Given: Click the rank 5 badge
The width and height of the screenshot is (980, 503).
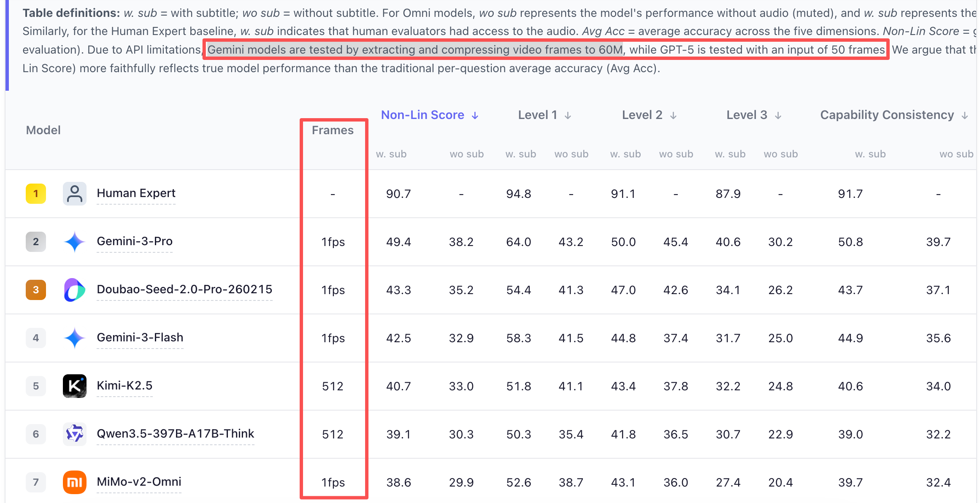Looking at the screenshot, I should [x=36, y=386].
